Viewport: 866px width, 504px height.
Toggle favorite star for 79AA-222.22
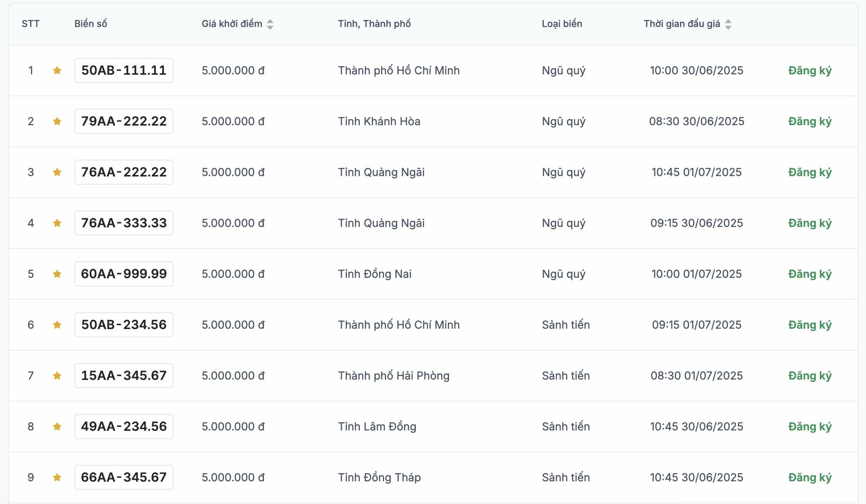click(x=57, y=121)
